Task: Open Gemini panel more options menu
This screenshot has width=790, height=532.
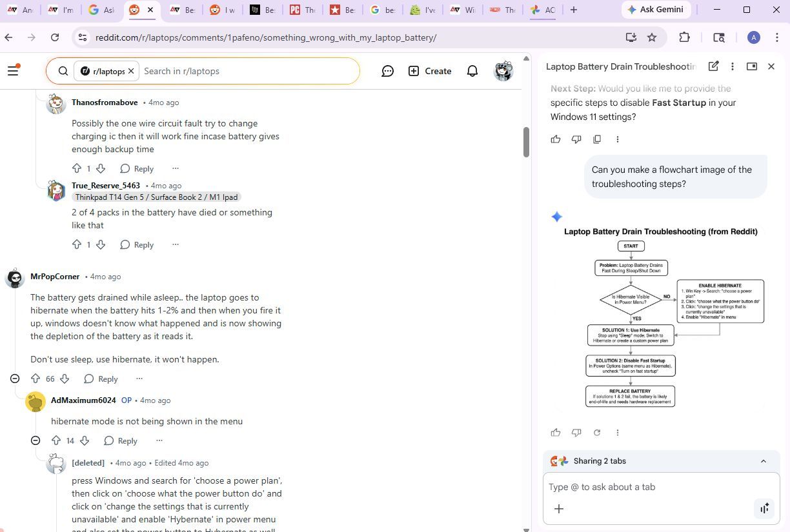Action: [732, 66]
